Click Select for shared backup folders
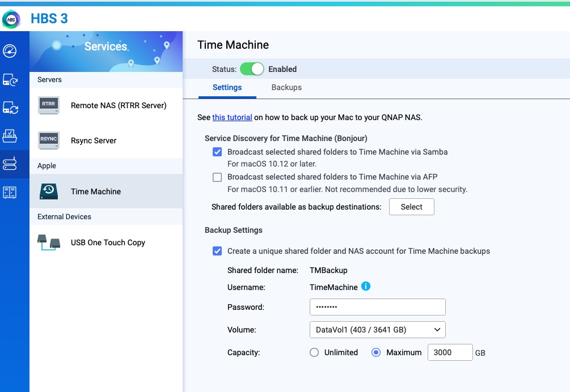 point(412,207)
